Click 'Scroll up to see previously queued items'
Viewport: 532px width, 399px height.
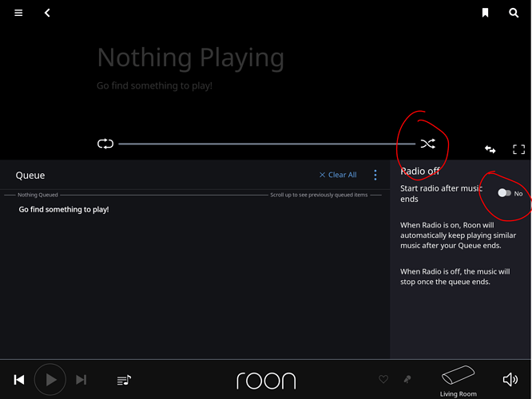tap(319, 195)
